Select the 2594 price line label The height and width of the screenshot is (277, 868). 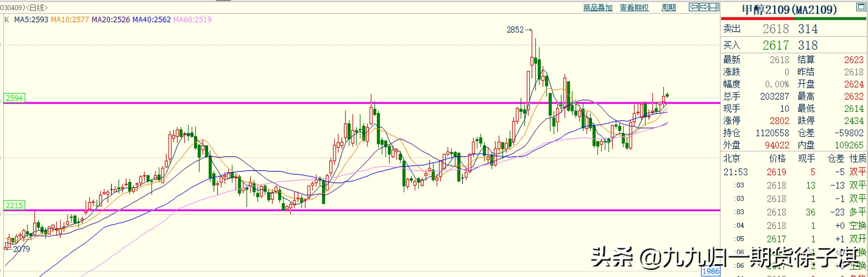[14, 98]
